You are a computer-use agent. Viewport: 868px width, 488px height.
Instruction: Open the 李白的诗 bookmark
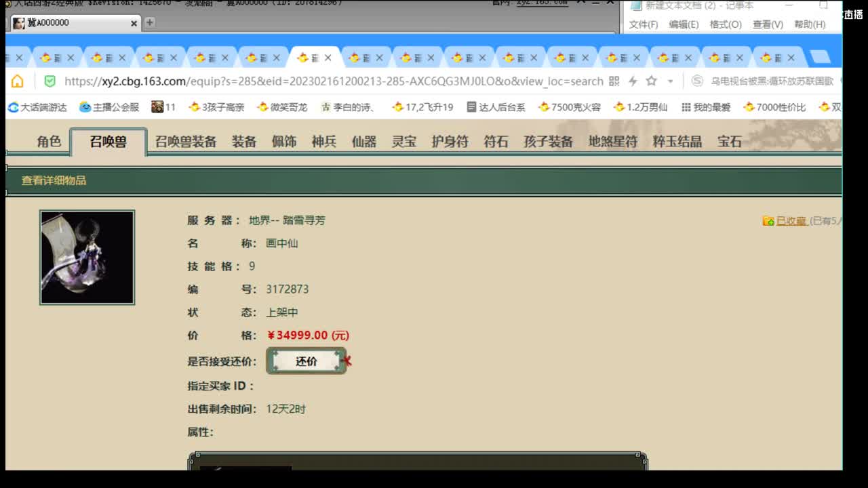347,107
